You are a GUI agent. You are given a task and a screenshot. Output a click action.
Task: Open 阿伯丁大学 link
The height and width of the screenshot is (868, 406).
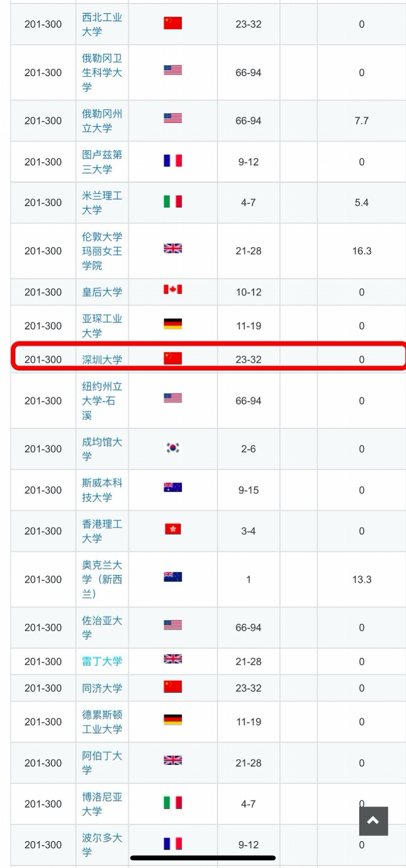(102, 763)
